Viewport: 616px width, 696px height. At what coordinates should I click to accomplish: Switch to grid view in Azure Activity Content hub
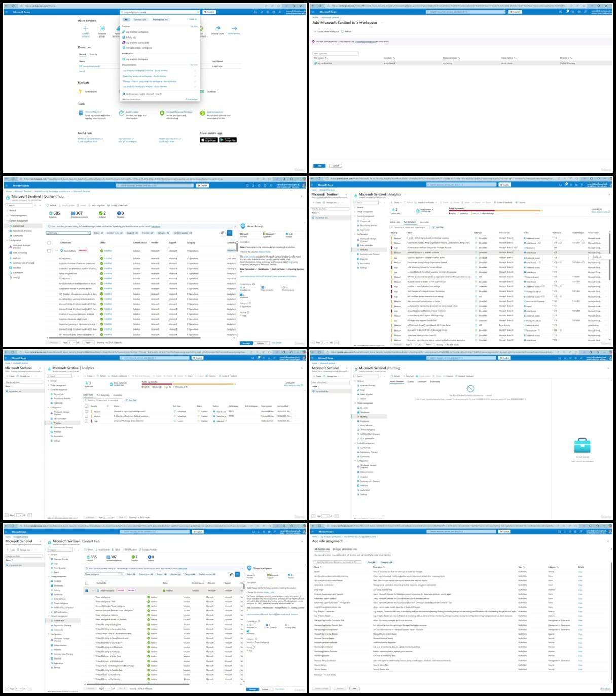click(223, 233)
